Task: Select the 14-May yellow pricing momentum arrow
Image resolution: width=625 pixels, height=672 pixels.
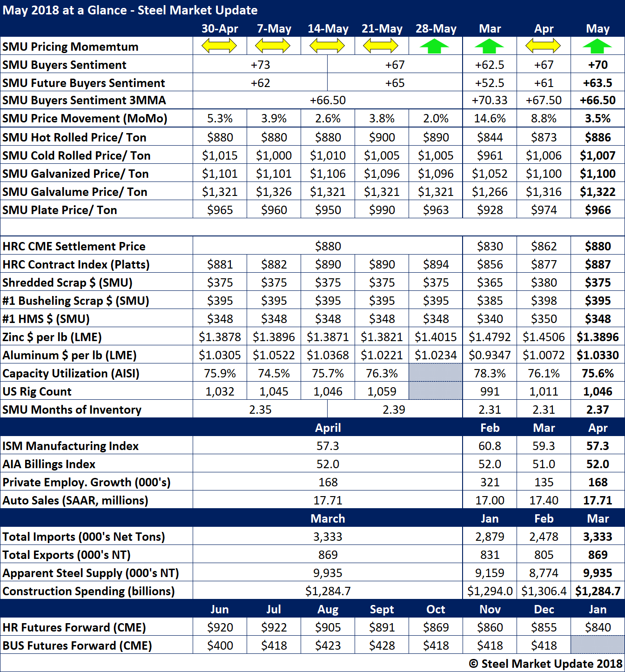Action: (x=327, y=46)
